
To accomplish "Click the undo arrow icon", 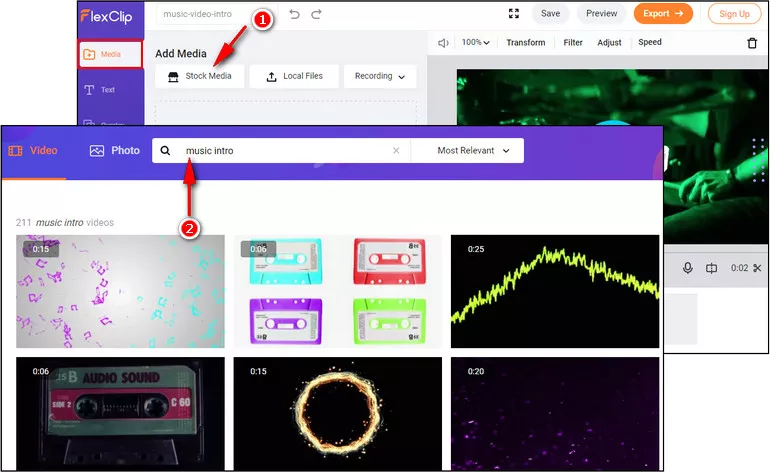I will 294,14.
